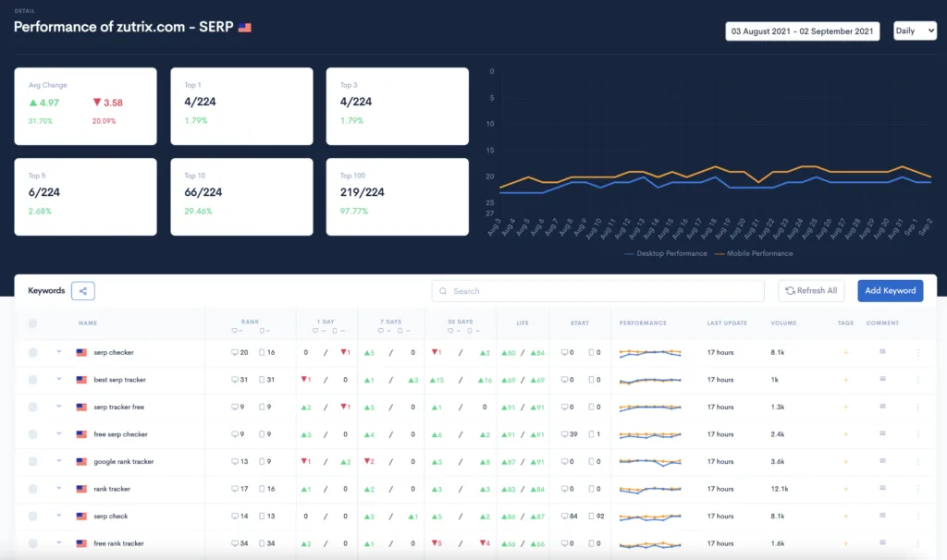The image size is (947, 560).
Task: Select the google rank tracker row checkbox
Action: [x=33, y=461]
